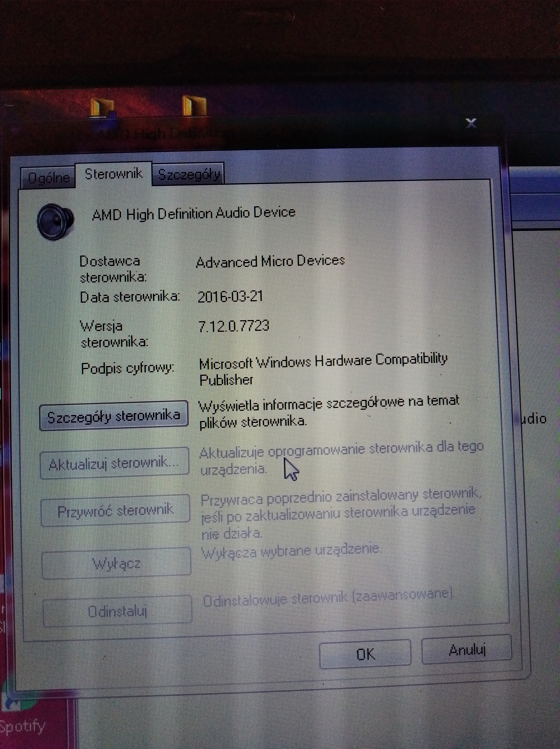Click the Advanced Micro Devices provider text
560x749 pixels.
270,261
